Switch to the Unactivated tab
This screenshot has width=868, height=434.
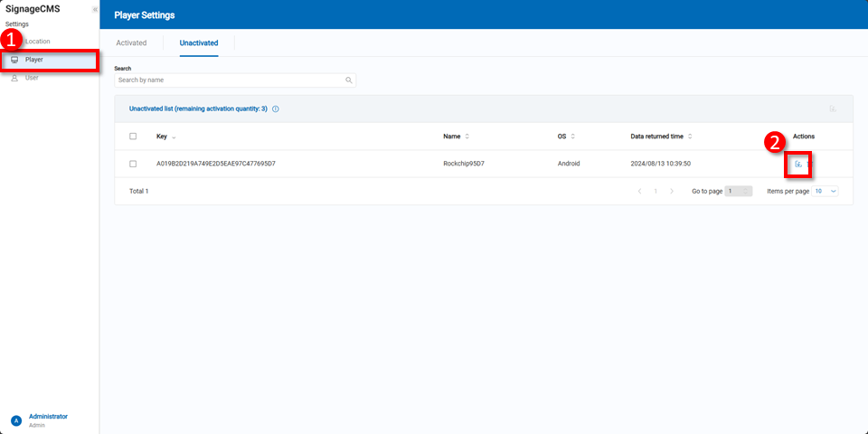tap(199, 42)
